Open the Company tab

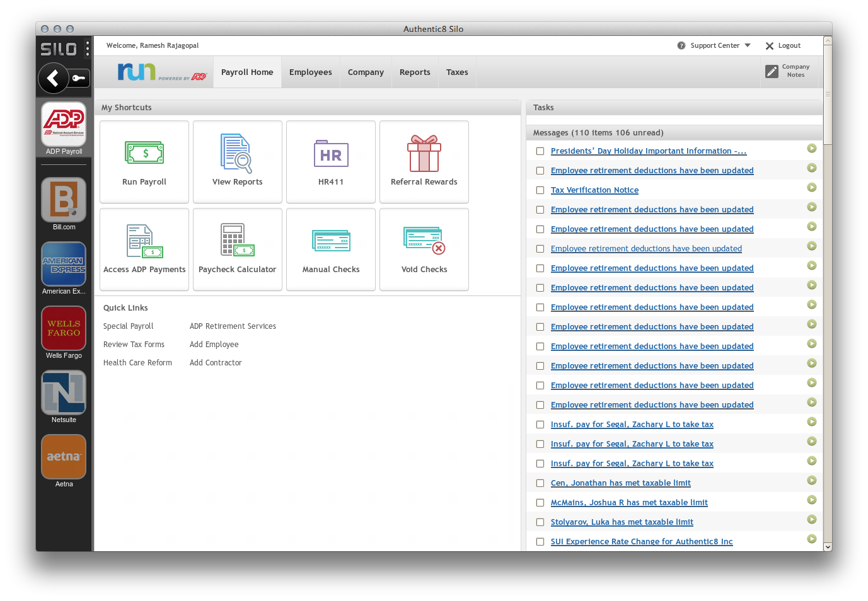coord(366,72)
